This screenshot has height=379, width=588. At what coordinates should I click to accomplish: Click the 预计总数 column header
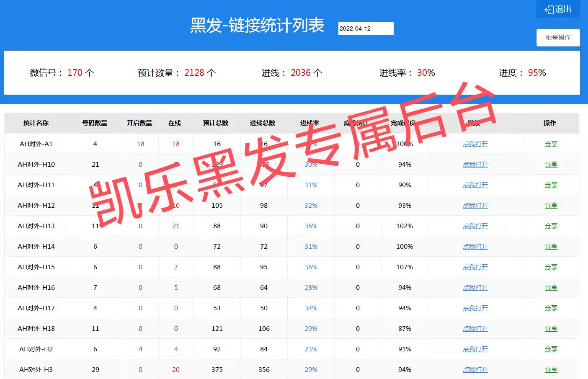(x=216, y=123)
